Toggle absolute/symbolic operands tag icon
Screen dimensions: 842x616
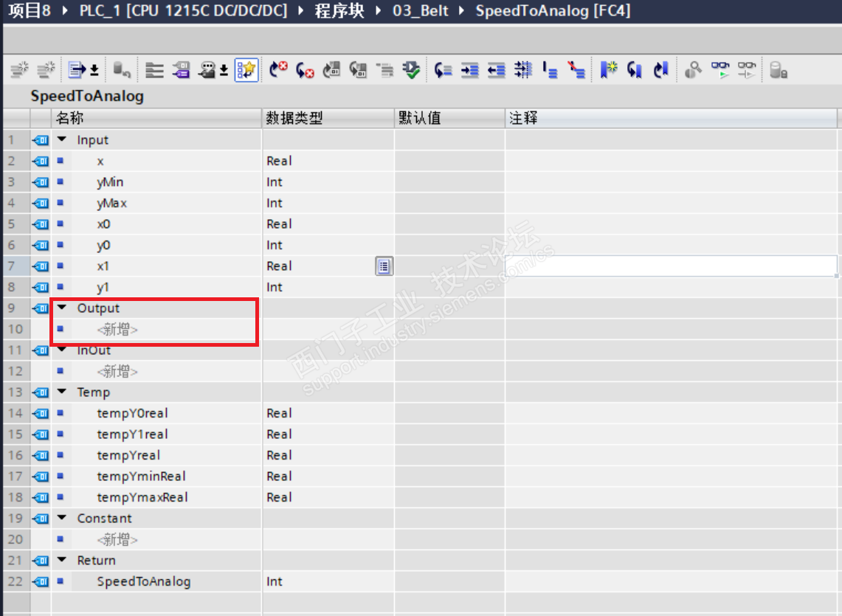coord(182,70)
